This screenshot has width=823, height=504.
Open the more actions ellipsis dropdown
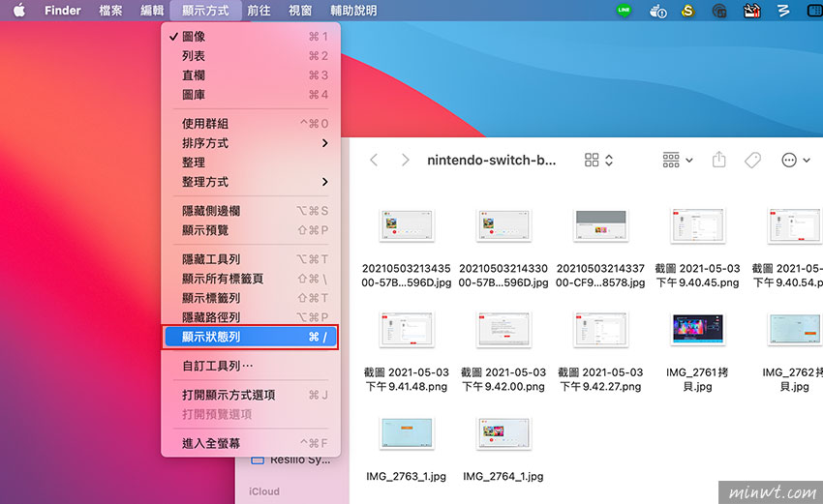pos(796,160)
